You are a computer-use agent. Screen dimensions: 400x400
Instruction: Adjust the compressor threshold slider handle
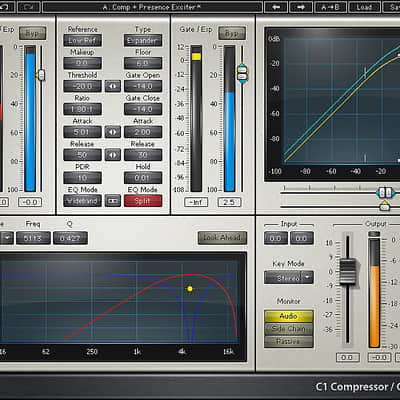[41, 75]
